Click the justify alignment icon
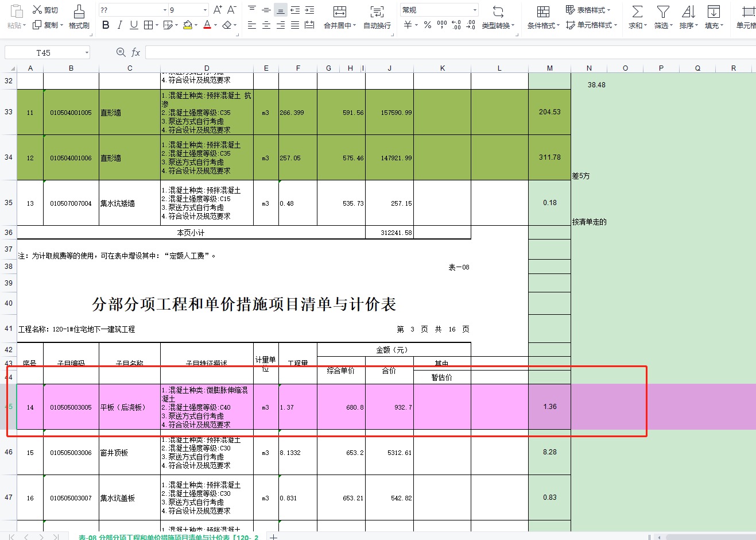The image size is (756, 540). 295,25
